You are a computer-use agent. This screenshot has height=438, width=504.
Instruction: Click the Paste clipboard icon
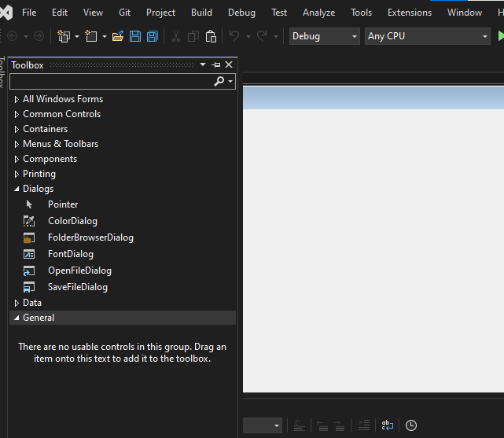[x=211, y=36]
